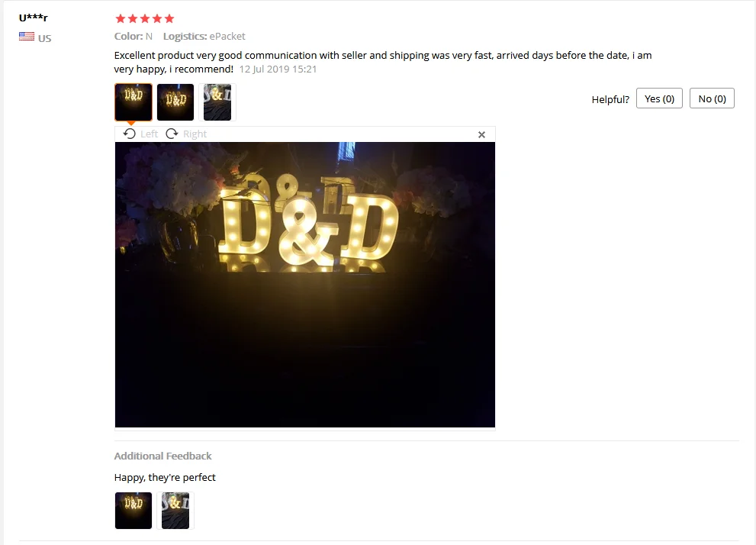Click the third red rating star
The image size is (756, 545).
click(x=145, y=19)
